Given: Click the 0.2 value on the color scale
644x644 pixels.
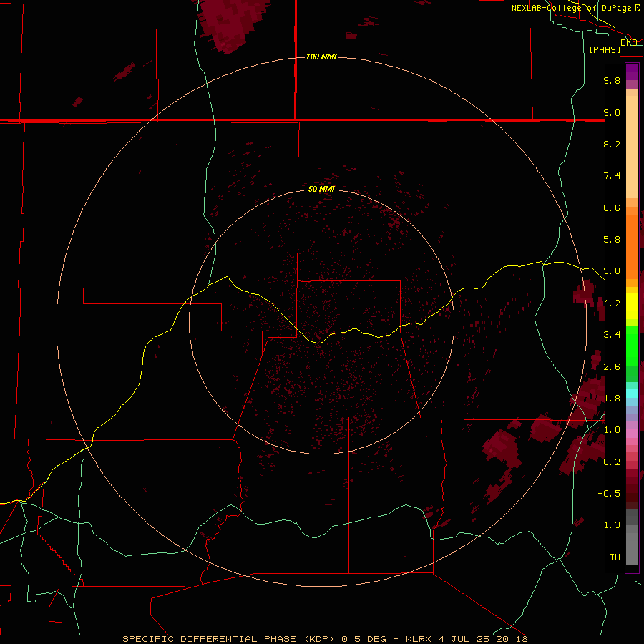Looking at the screenshot, I should tap(612, 462).
